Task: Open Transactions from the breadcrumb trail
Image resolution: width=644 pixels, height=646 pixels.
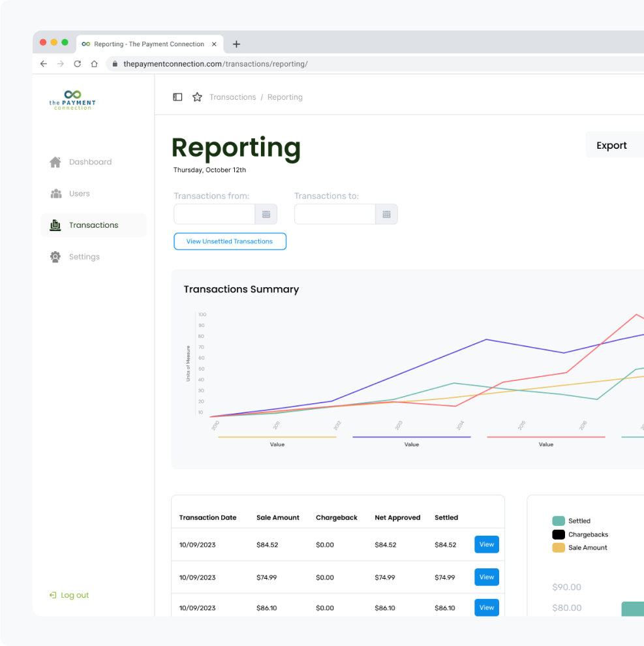Action: tap(232, 97)
